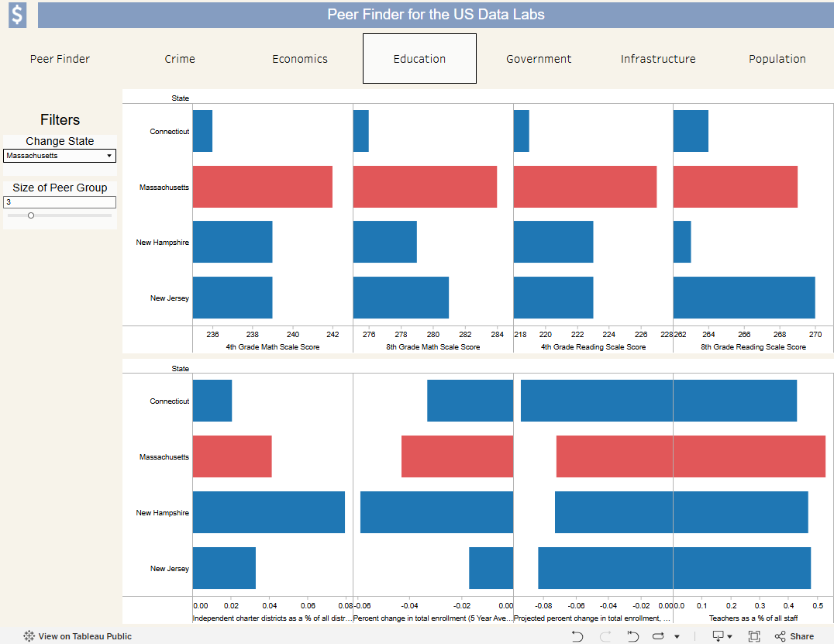Click the Peer Finder navigation button
834x644 pixels.
point(60,58)
